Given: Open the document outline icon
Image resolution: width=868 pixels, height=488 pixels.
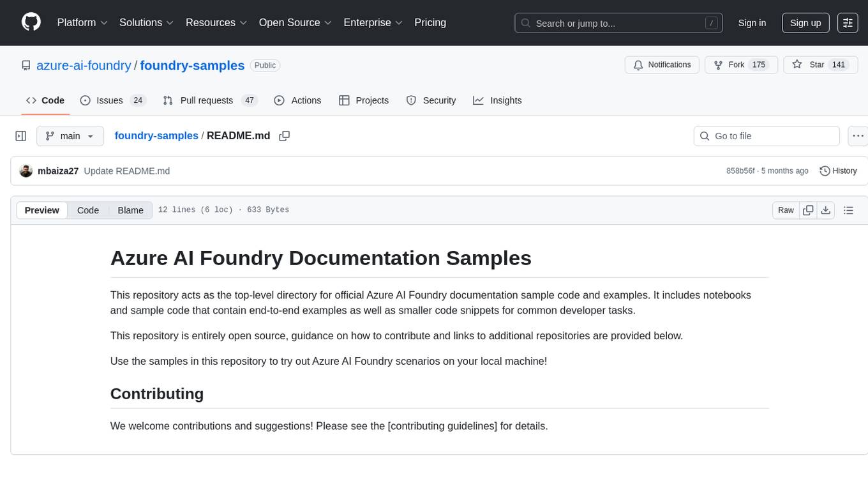Looking at the screenshot, I should coord(848,210).
